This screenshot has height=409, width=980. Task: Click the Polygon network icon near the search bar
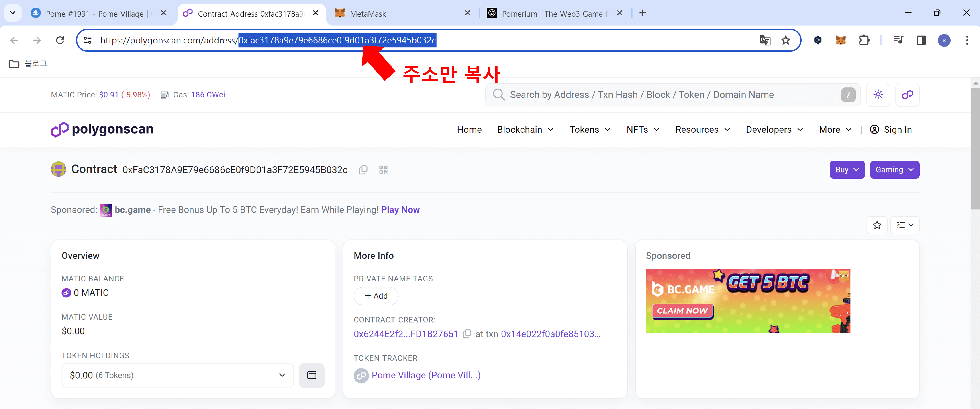pos(907,94)
